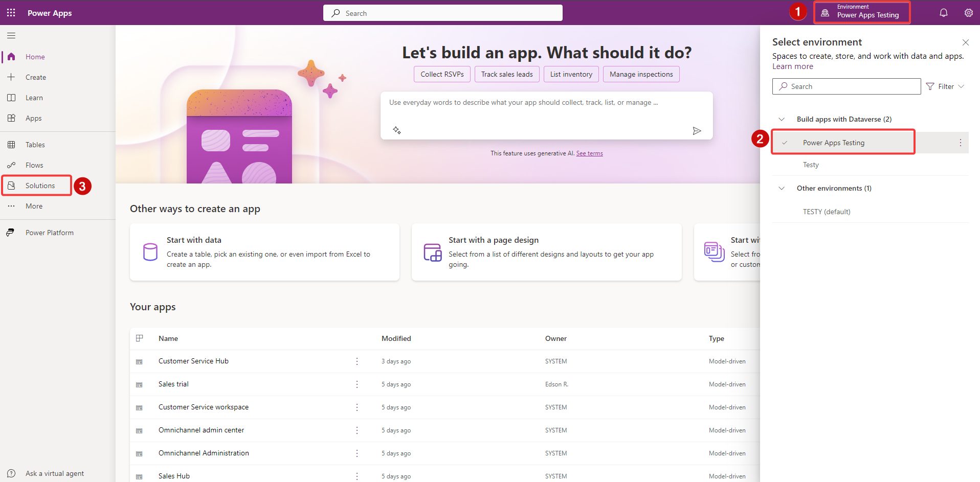Open the See terms link
980x482 pixels.
point(589,153)
